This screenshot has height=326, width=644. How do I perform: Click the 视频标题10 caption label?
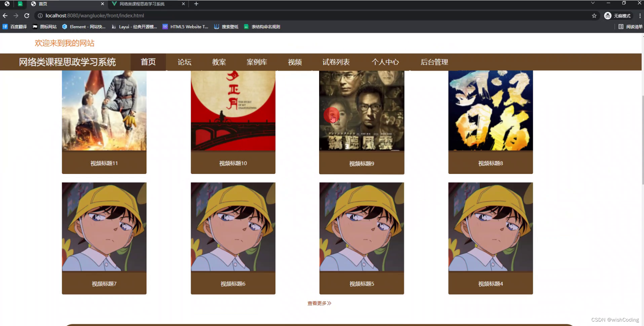[233, 163]
